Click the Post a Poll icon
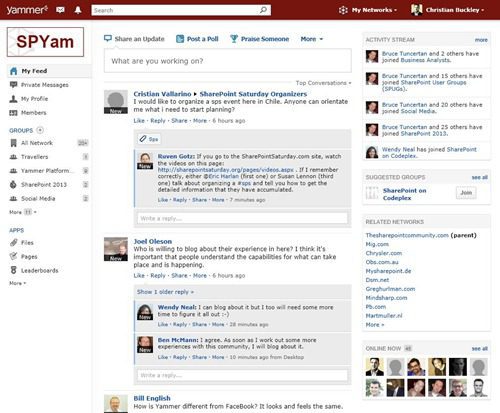500x413 pixels. [180, 39]
